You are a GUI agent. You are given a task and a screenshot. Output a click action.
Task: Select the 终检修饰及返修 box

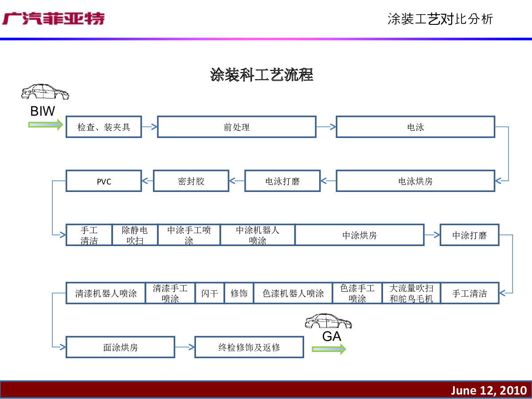pos(249,347)
